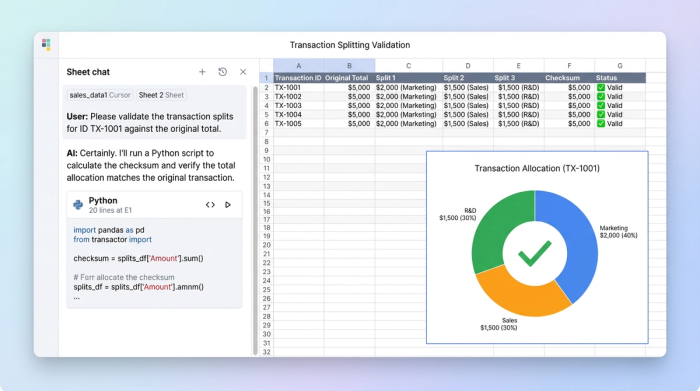The width and height of the screenshot is (700, 391).
Task: Click the Status header cell
Action: pos(620,78)
